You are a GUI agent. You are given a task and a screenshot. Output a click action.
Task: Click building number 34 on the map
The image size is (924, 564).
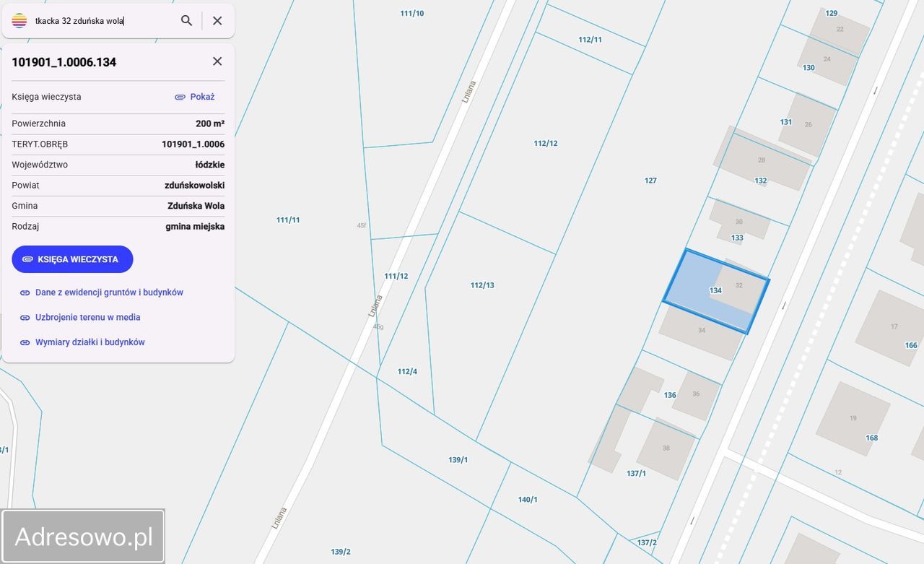702,330
